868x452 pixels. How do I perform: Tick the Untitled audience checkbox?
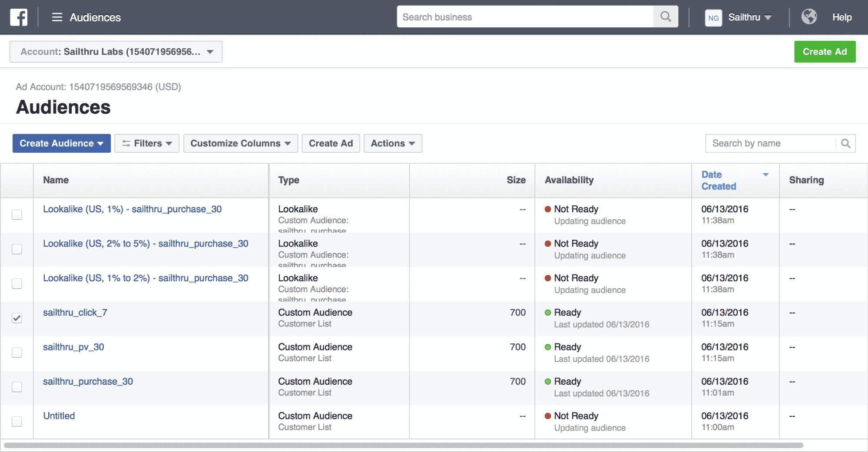click(x=17, y=422)
